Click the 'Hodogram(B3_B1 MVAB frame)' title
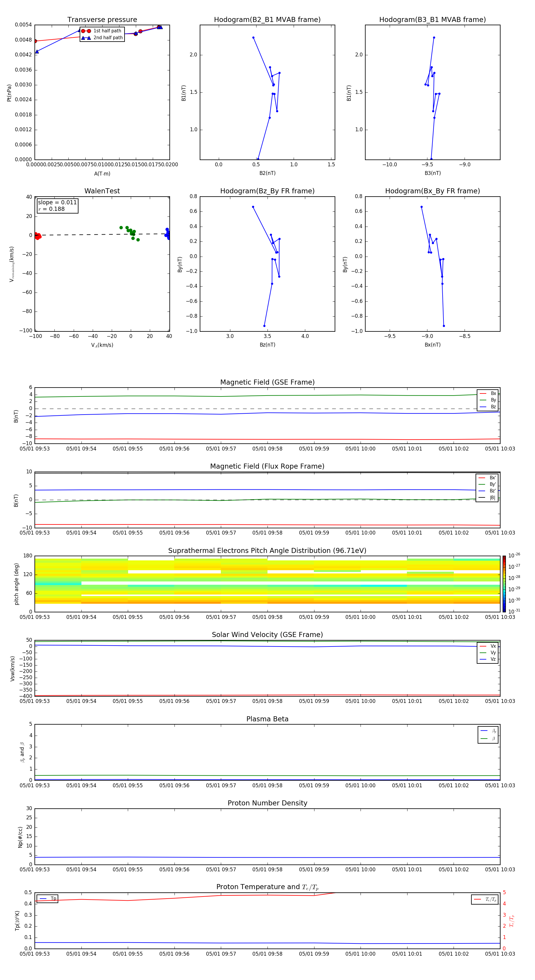 pos(432,20)
